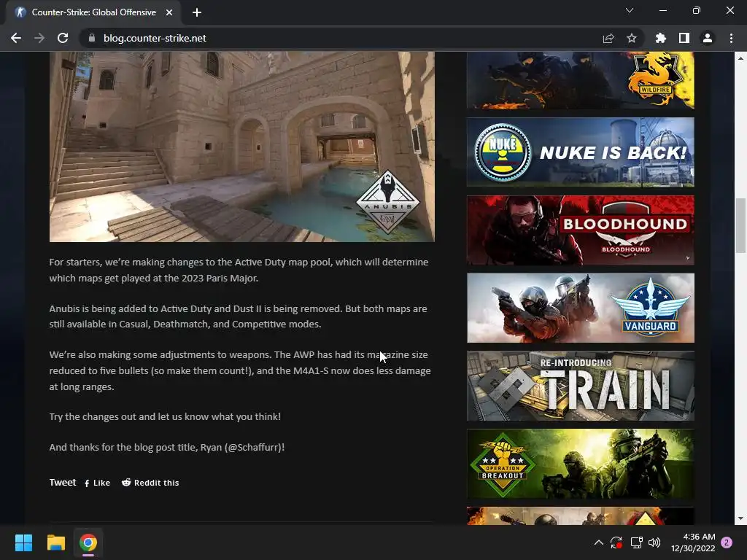Open the Chrome profile menu
This screenshot has width=747, height=560.
(x=708, y=38)
